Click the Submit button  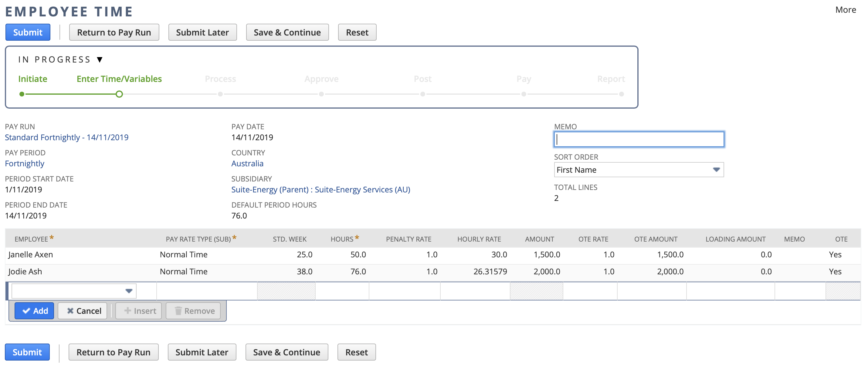[x=28, y=32]
